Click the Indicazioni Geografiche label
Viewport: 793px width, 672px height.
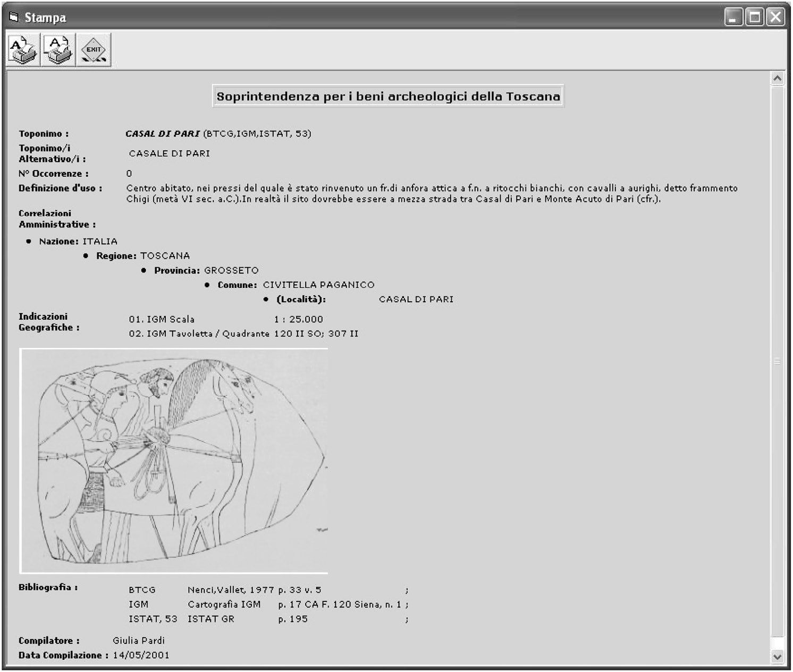(x=49, y=322)
